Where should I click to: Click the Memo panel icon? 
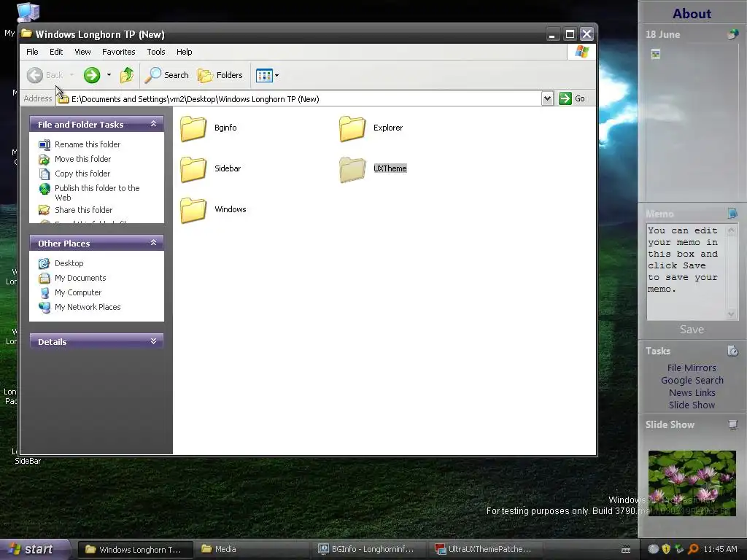pyautogui.click(x=732, y=214)
